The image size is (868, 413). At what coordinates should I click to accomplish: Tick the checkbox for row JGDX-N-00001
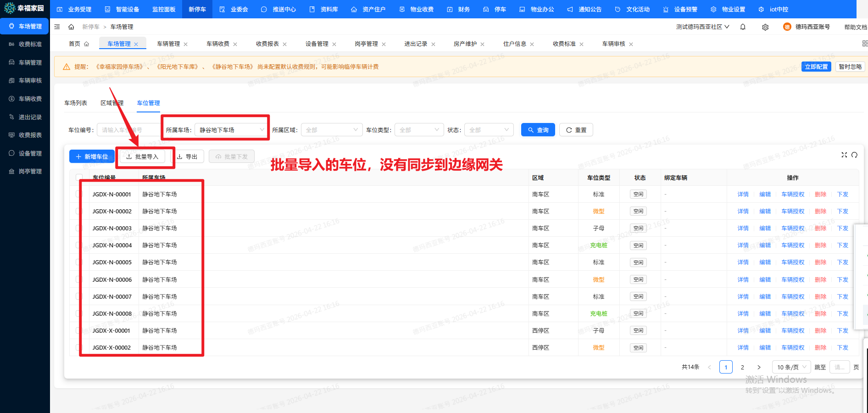click(79, 194)
